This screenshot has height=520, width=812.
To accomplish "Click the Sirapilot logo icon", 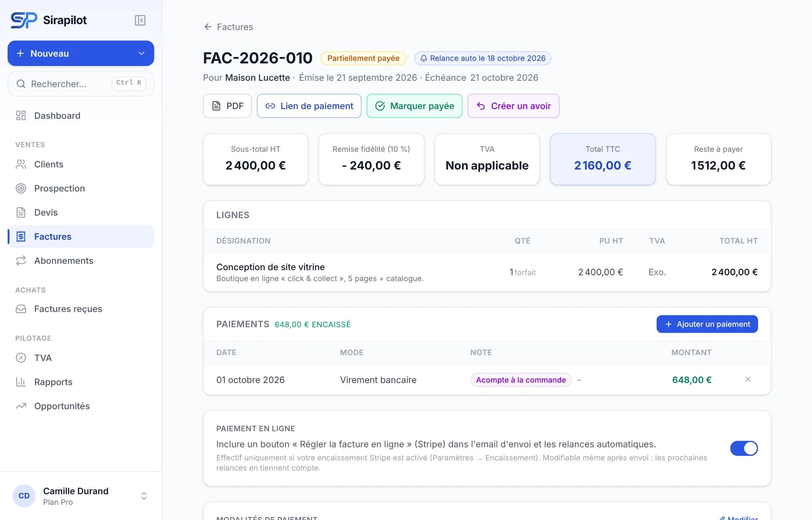I will [24, 20].
